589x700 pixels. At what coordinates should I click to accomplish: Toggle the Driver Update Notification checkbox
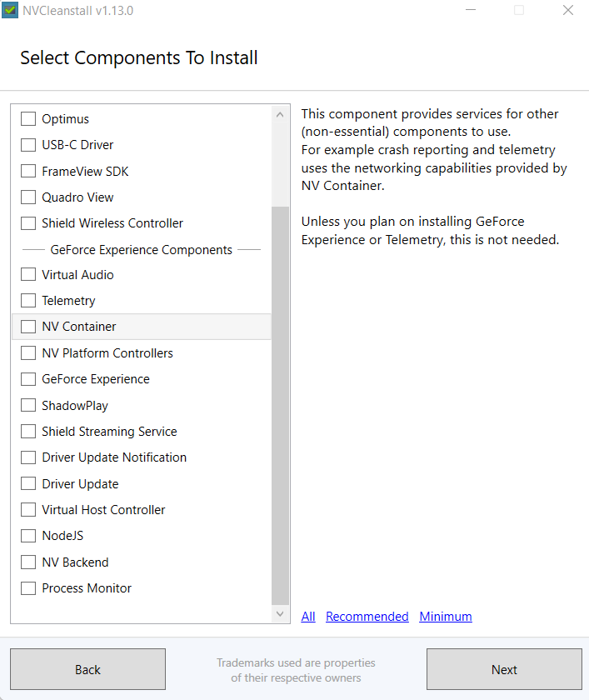pos(28,457)
